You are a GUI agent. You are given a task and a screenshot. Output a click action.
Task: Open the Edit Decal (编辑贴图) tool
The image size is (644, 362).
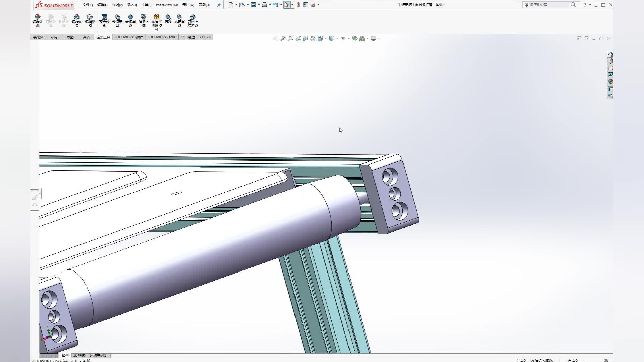coord(90,21)
